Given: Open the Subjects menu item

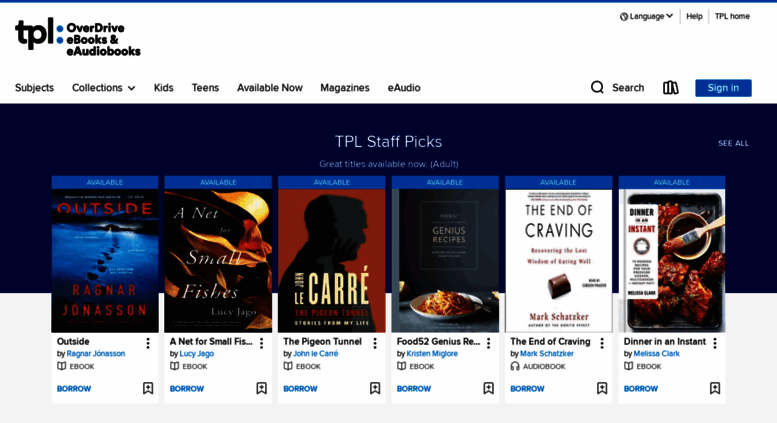Looking at the screenshot, I should coord(34,88).
